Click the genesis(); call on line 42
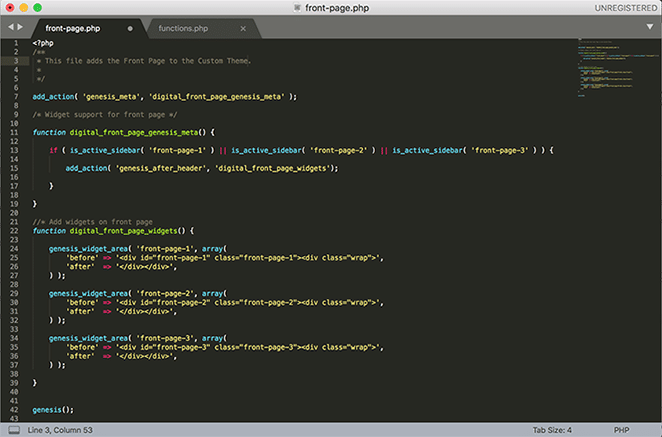The width and height of the screenshot is (662, 437). click(x=53, y=409)
